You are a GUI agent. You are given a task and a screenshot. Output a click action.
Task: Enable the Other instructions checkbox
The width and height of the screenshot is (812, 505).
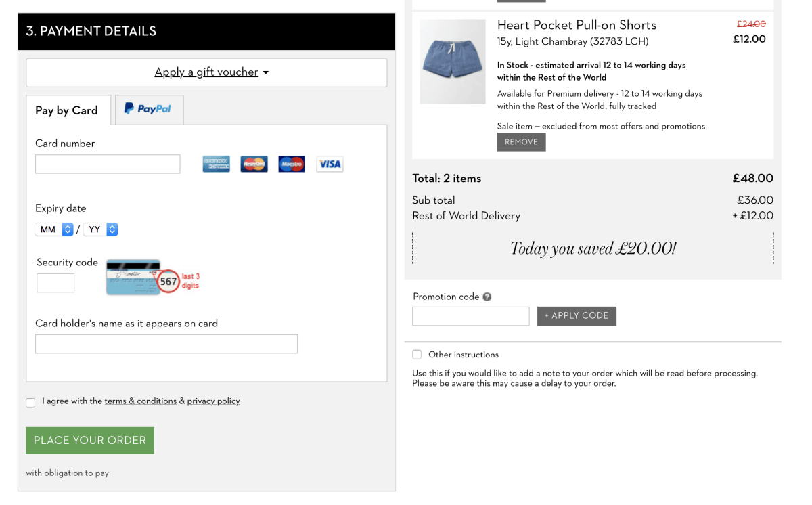coord(417,355)
